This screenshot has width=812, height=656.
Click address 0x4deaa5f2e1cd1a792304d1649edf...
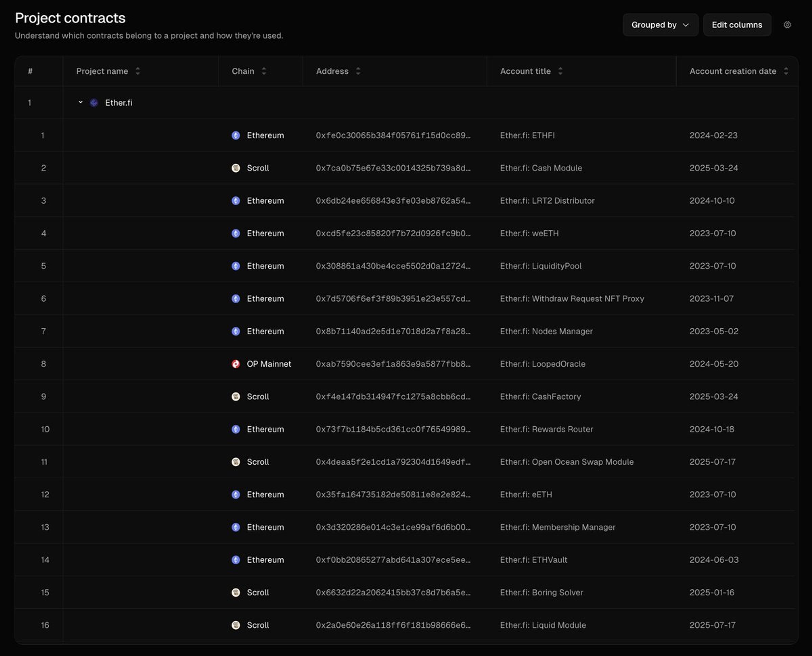pyautogui.click(x=393, y=462)
